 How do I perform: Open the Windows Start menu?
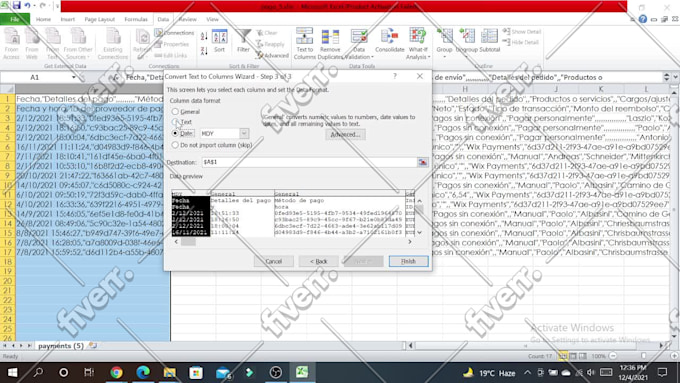click(13, 372)
